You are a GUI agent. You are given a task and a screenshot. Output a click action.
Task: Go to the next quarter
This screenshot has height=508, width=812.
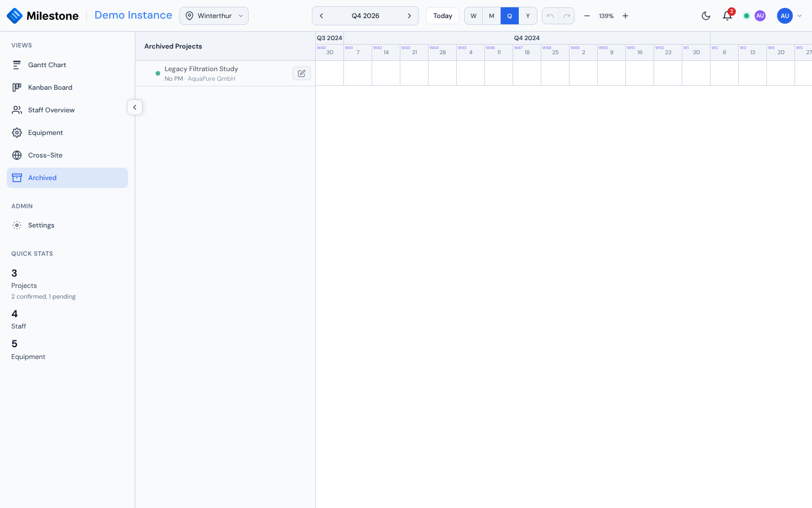click(409, 16)
